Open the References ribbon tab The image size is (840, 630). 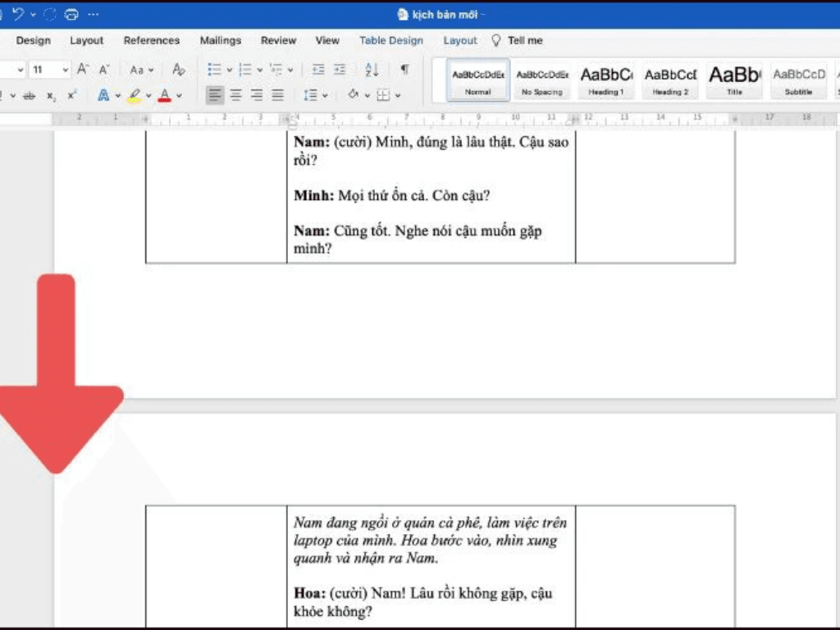click(x=151, y=40)
